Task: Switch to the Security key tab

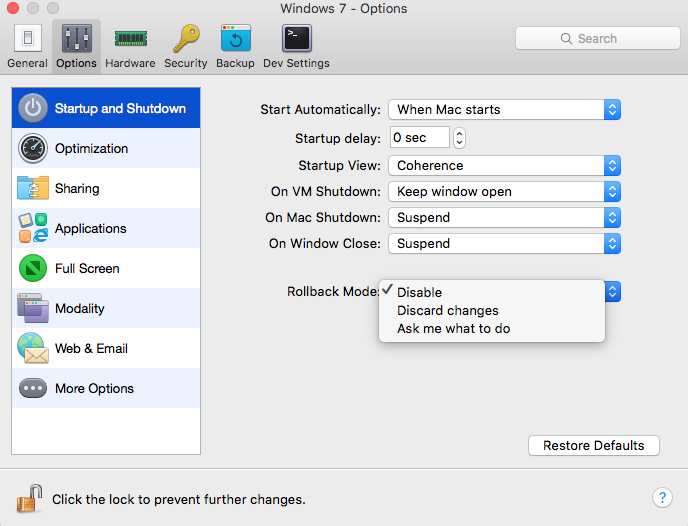Action: pos(185,46)
